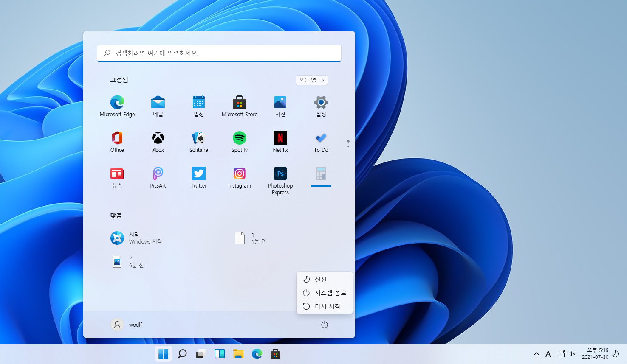
Task: Open 모든 앱 (All apps) list
Action: click(x=312, y=80)
